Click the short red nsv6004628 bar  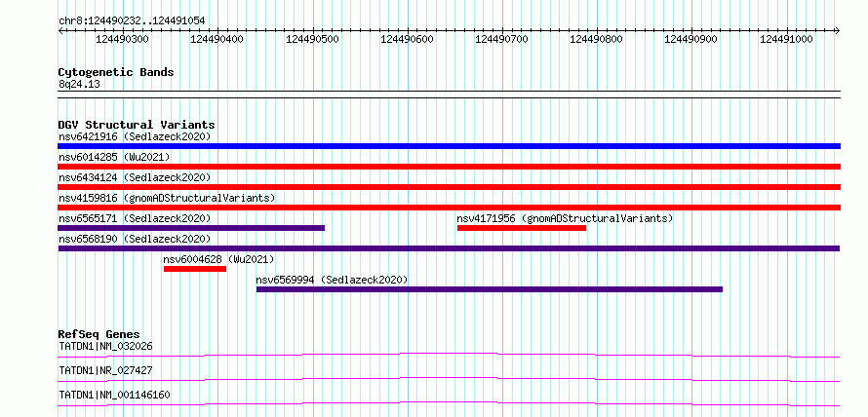tap(195, 269)
